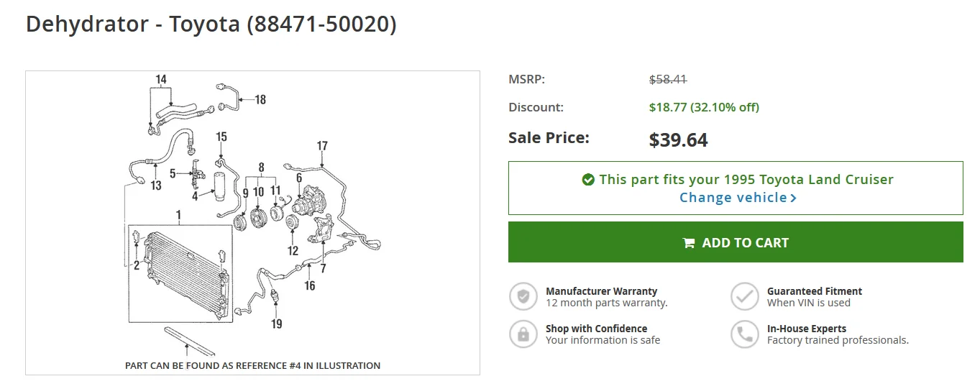
Task: Click the shopping cart icon on Add to Cart
Action: pos(689,243)
